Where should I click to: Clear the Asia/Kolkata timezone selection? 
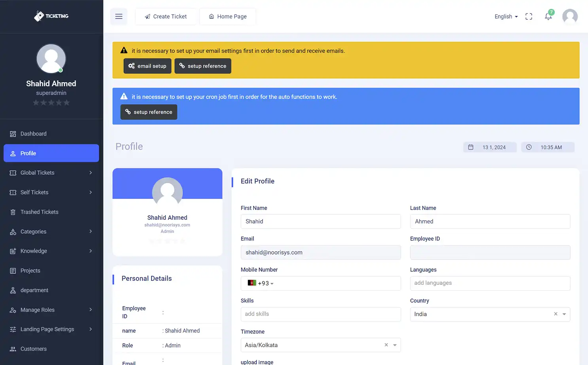pos(386,345)
